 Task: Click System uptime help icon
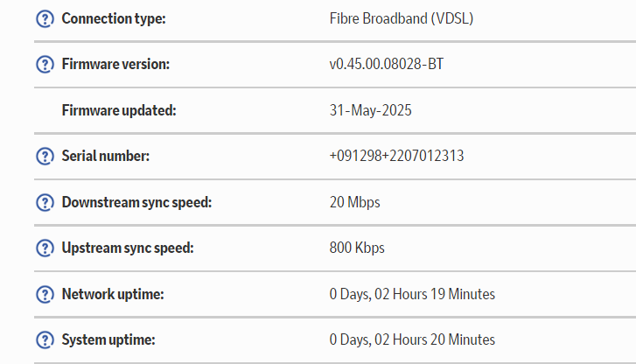[x=45, y=339]
